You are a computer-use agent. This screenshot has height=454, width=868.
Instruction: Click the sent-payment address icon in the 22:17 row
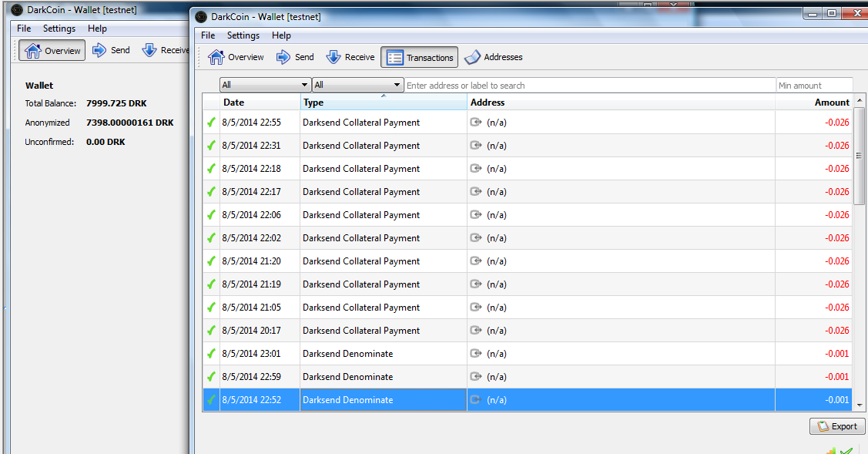[475, 191]
